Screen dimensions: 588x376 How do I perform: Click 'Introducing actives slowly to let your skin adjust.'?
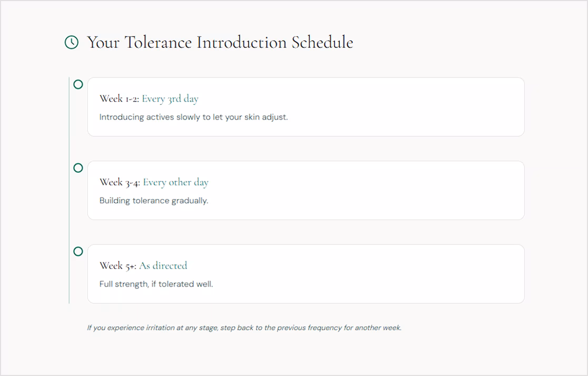click(193, 117)
